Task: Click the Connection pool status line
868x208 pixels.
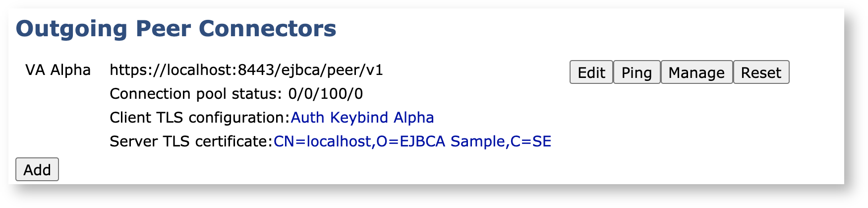Action: (236, 94)
